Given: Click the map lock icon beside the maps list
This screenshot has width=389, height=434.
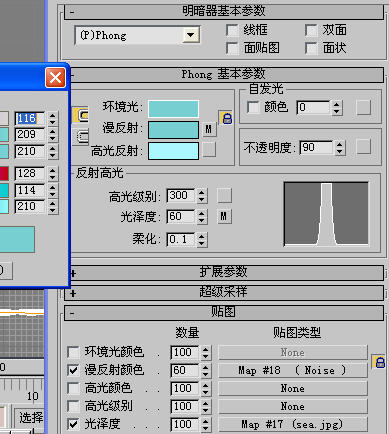Looking at the screenshot, I should [379, 362].
